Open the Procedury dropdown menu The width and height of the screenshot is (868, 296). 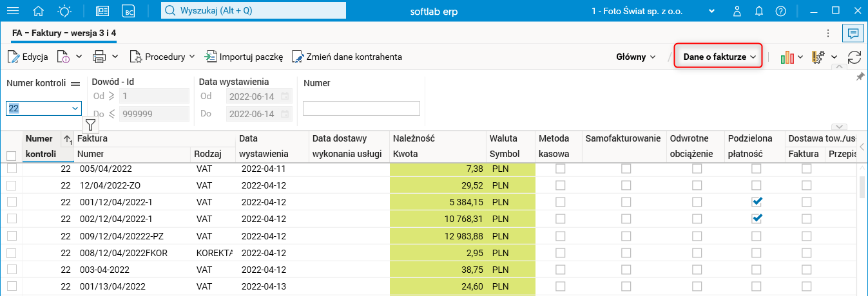click(162, 57)
